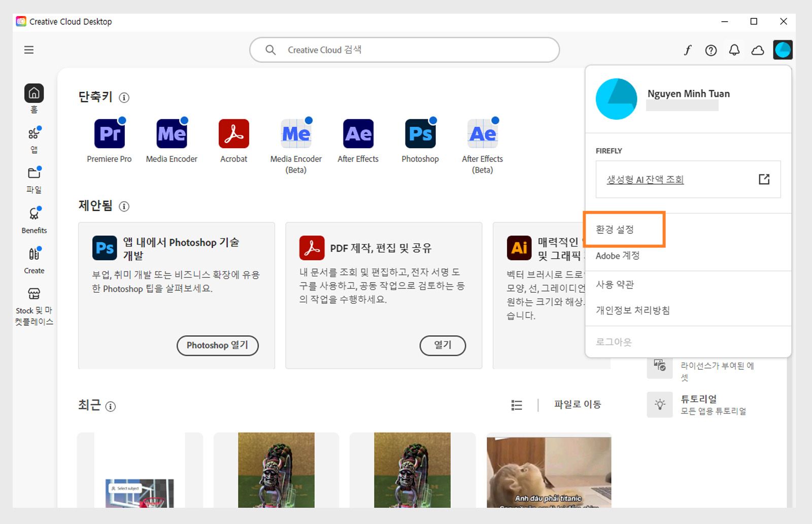Open Media Encoder from the shortcuts row
Screen dimensions: 812x524
coord(172,133)
